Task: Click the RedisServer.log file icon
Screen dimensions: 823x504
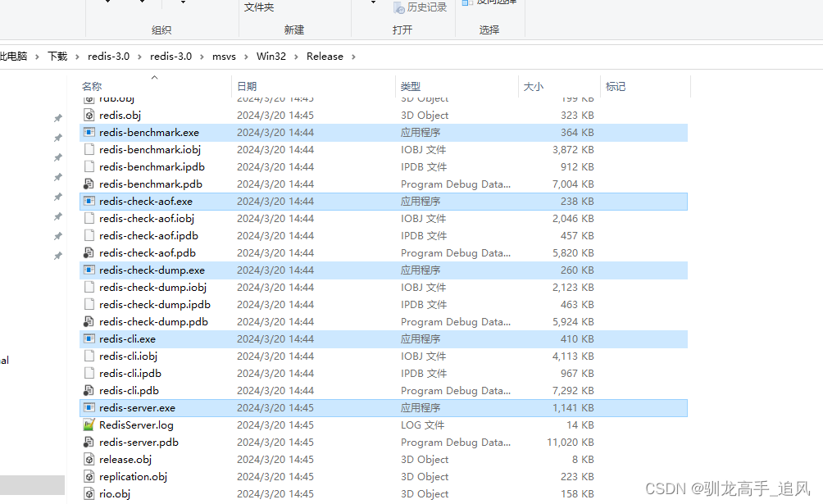Action: [89, 425]
